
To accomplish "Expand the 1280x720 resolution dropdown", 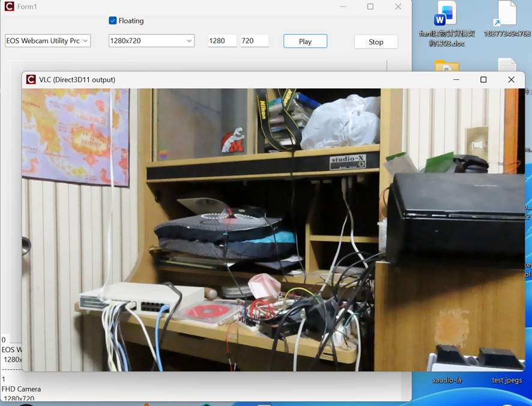I will coord(151,41).
